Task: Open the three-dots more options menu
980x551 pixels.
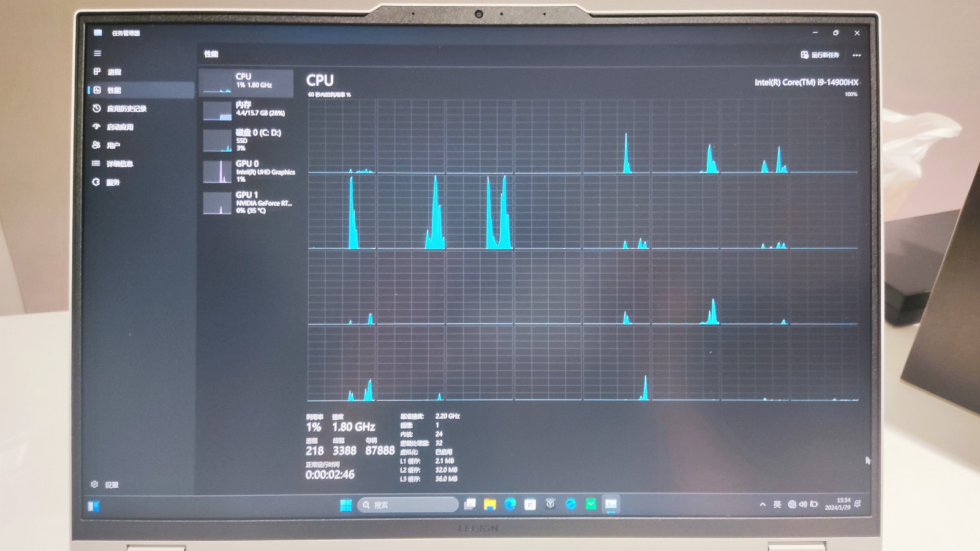Action: (x=856, y=55)
